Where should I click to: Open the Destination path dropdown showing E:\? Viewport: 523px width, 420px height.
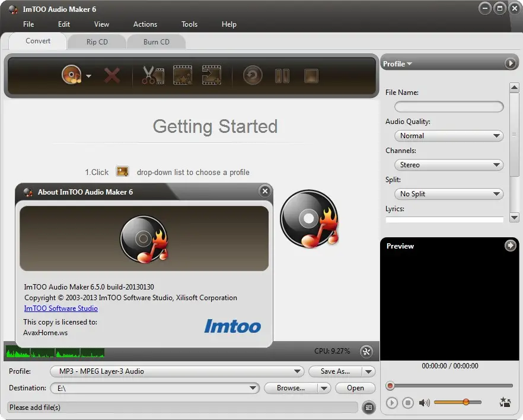[155, 388]
